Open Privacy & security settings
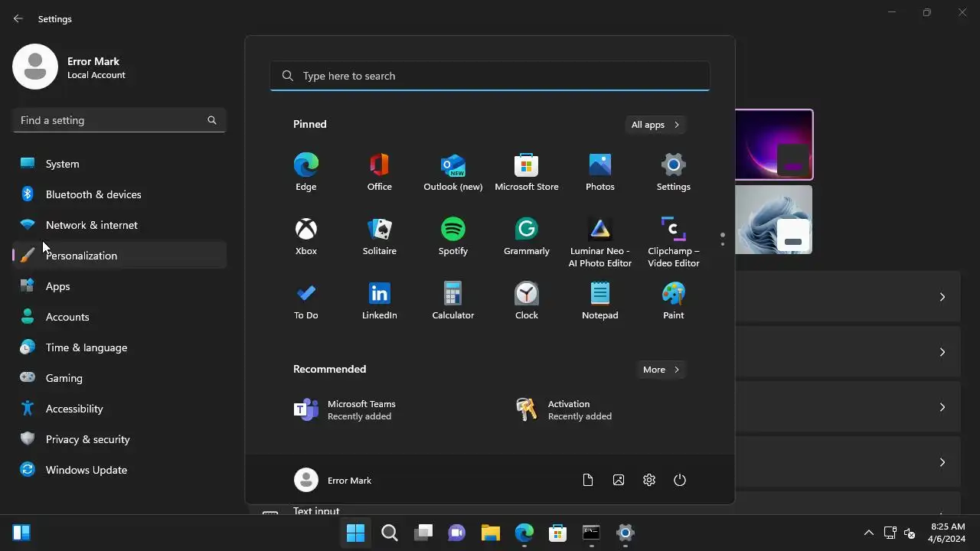980x551 pixels. click(x=119, y=439)
